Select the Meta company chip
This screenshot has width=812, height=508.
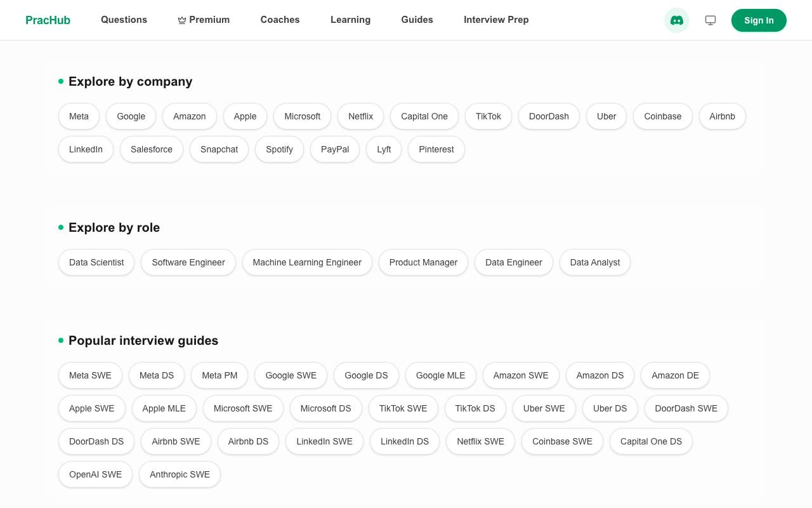coord(79,116)
